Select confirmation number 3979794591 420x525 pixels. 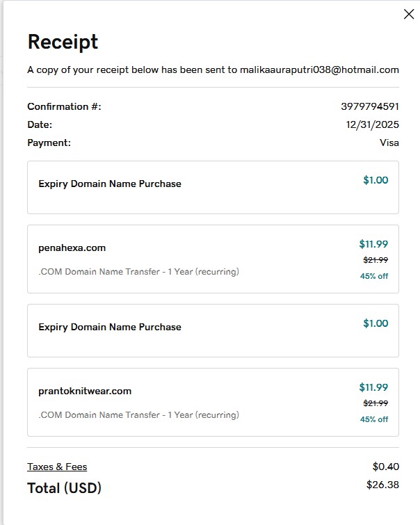tap(370, 106)
